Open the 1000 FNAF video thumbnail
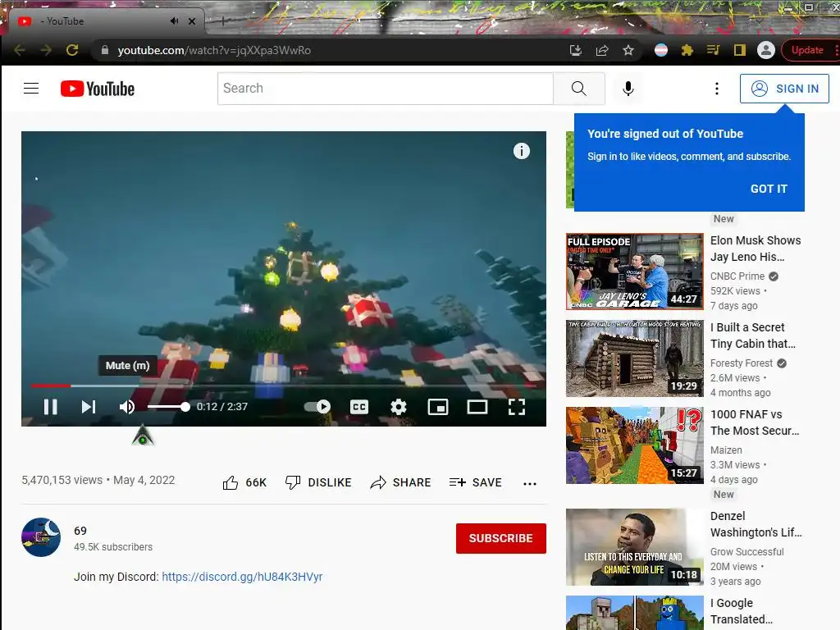 click(634, 445)
